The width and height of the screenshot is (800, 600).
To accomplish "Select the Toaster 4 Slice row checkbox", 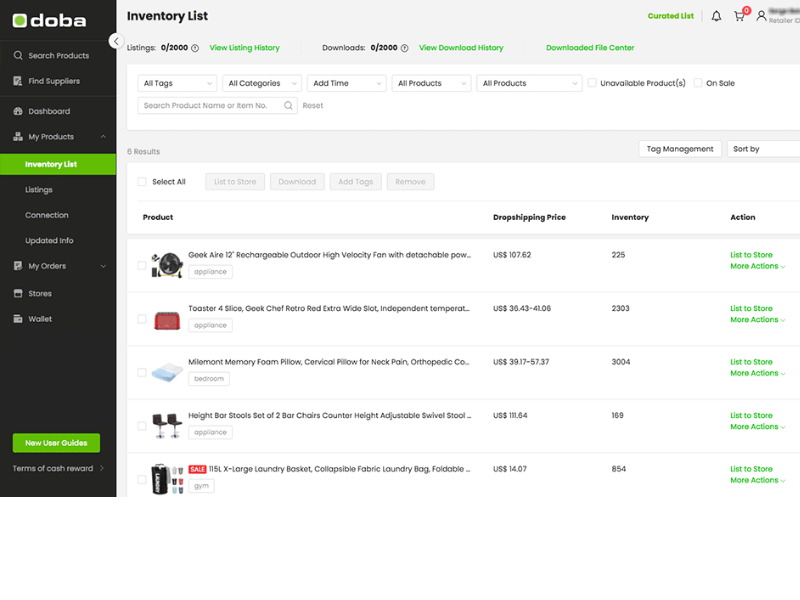I will [142, 319].
